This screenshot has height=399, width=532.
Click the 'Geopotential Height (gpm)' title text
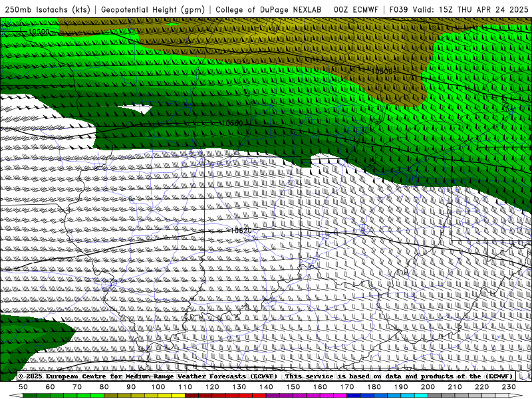point(153,9)
